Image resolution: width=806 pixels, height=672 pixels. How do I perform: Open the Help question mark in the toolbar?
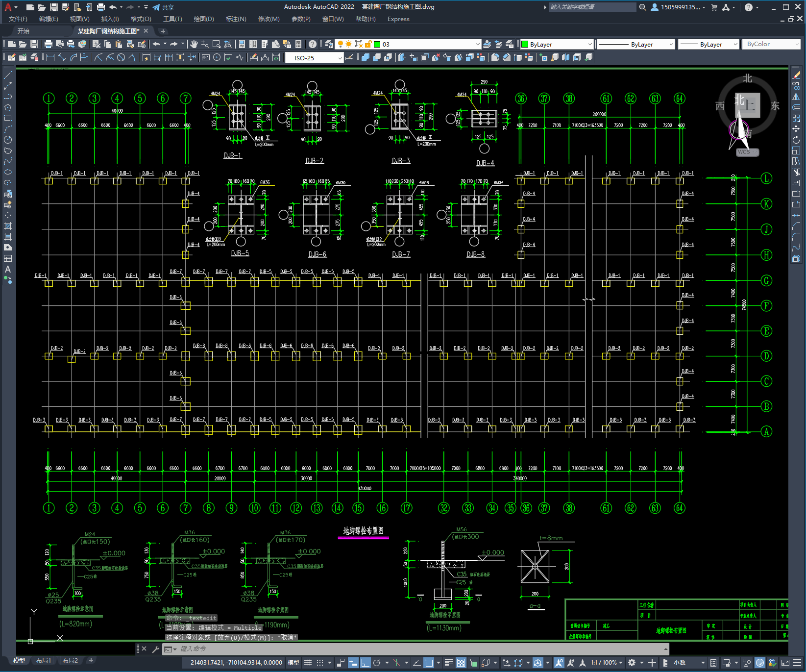(312, 44)
